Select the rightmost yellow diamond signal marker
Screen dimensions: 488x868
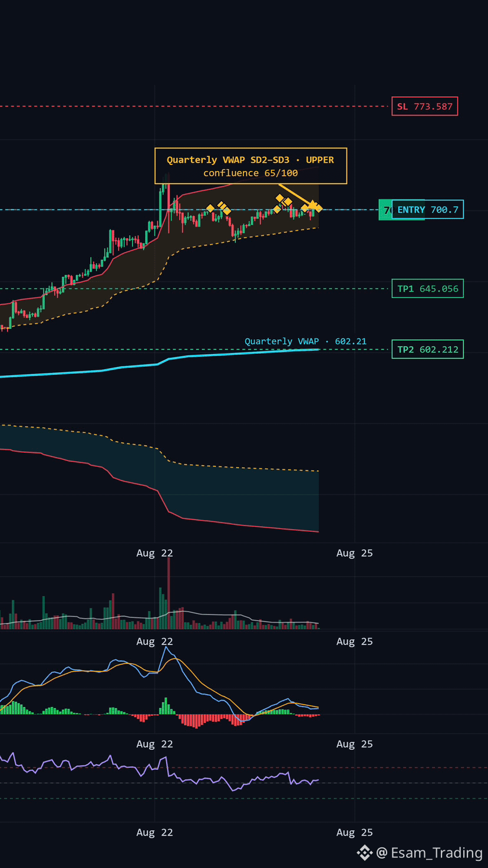[318, 208]
